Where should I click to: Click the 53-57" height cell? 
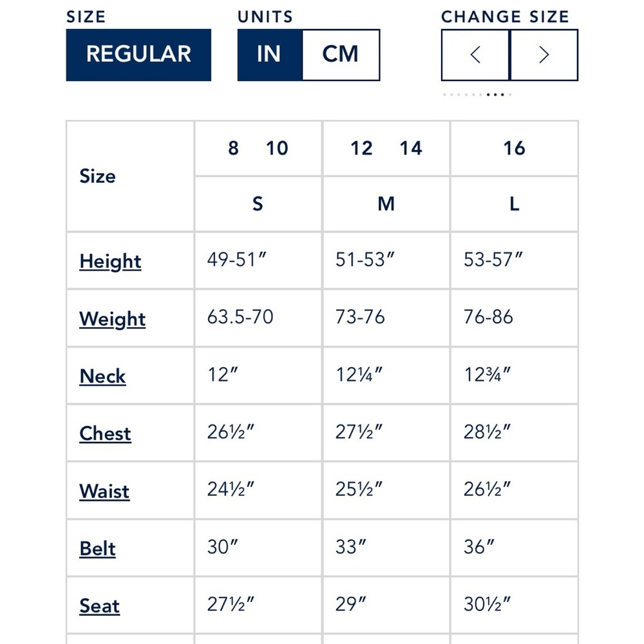pos(514,260)
